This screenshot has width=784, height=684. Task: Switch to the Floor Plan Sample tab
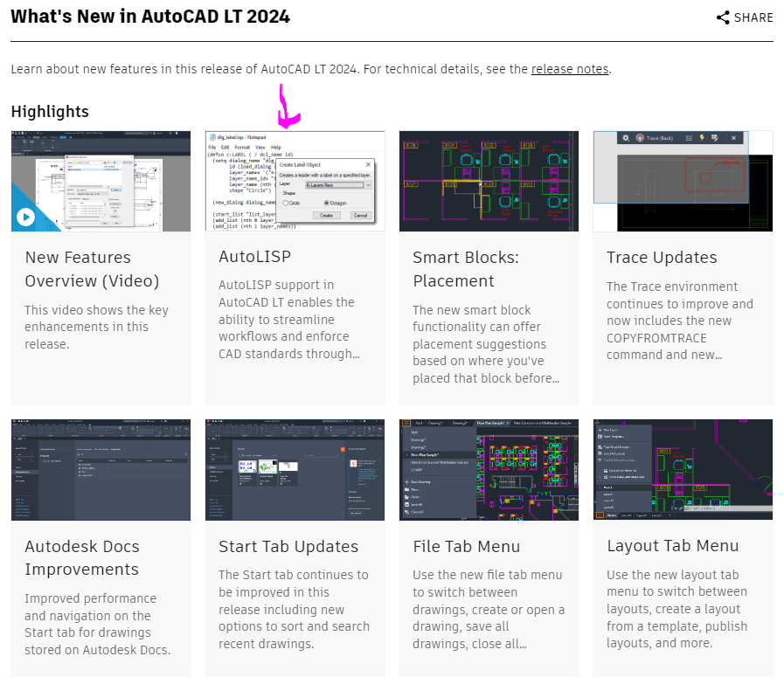coord(489,423)
